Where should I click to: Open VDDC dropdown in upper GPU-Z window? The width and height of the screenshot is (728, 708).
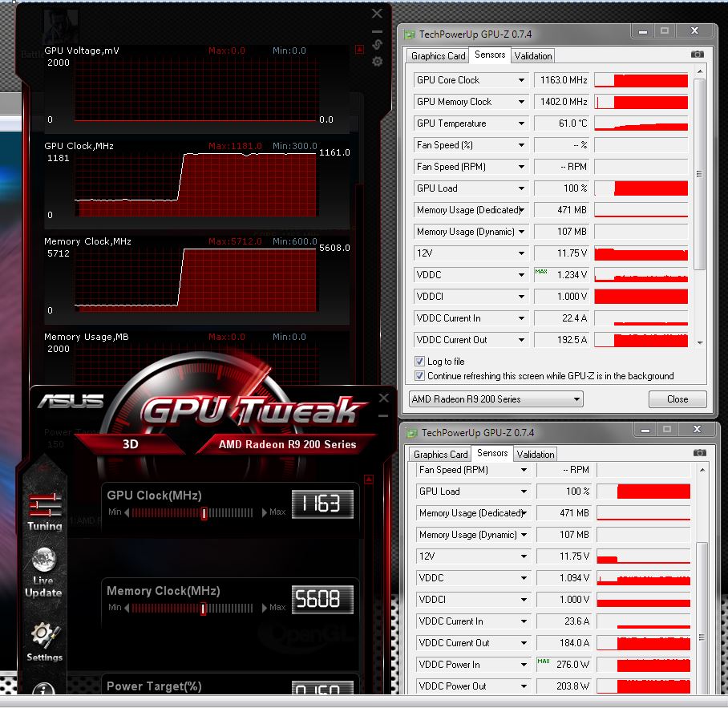[x=521, y=275]
